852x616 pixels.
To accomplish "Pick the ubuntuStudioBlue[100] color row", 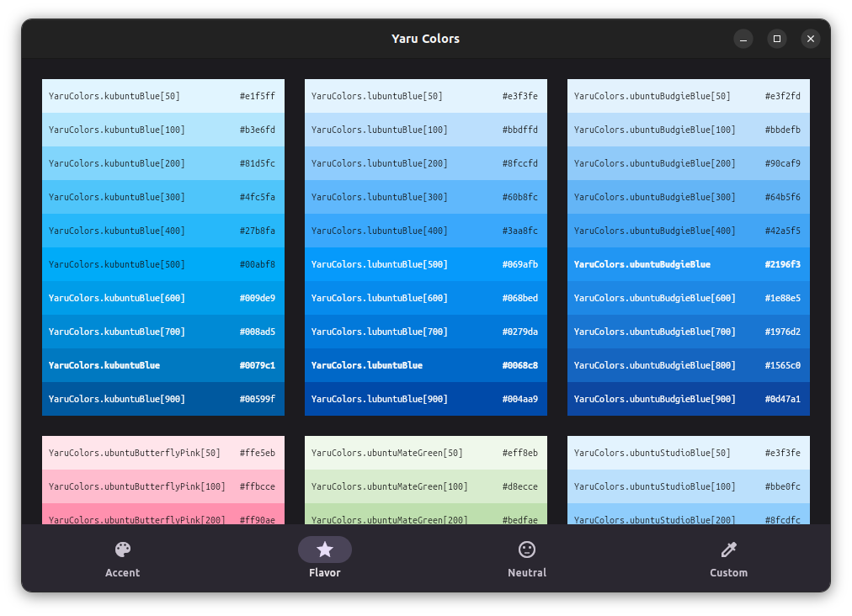I will point(689,486).
